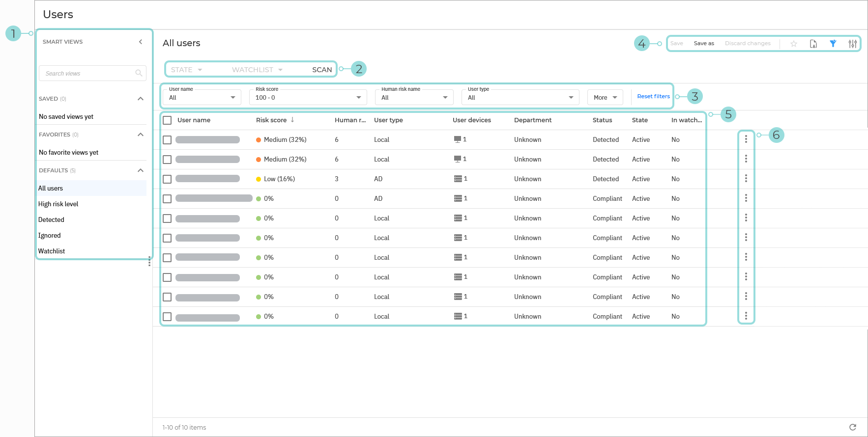Viewport: 868px width, 437px height.
Task: Click the Save button
Action: [677, 43]
